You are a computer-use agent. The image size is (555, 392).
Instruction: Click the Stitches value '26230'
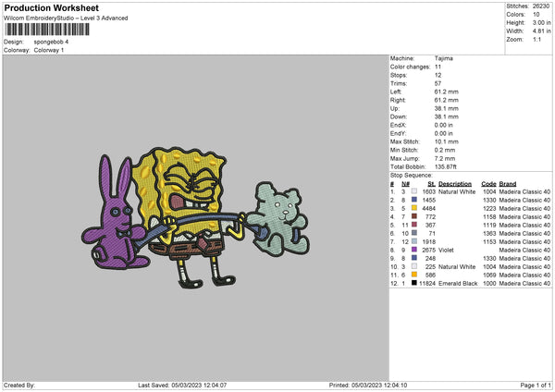coord(541,6)
